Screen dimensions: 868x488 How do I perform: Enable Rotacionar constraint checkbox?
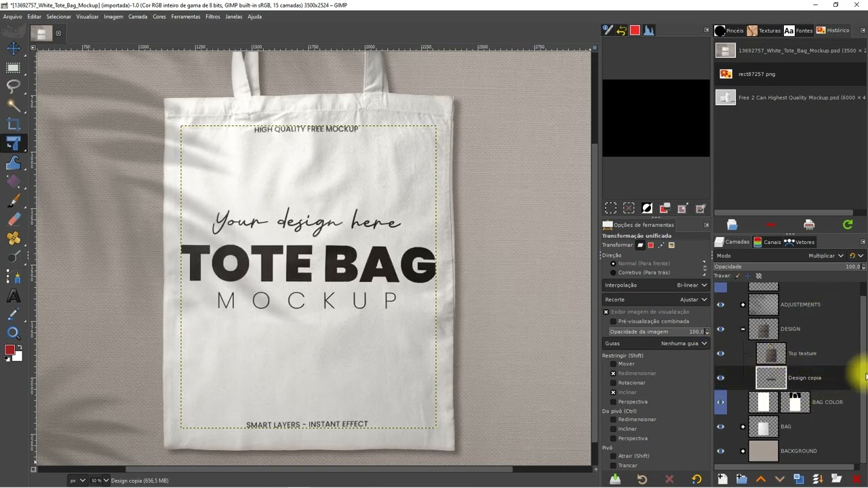614,383
